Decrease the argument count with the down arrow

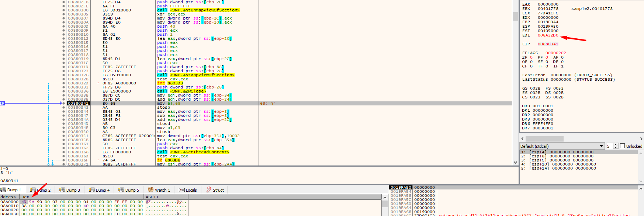click(615, 147)
